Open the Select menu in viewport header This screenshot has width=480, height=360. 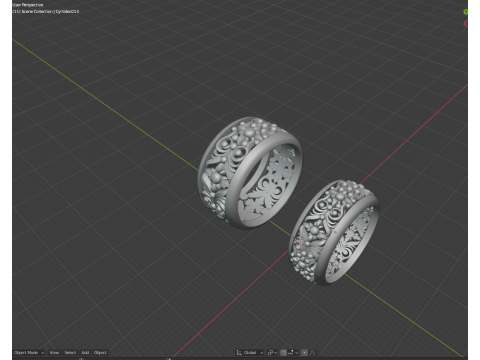click(x=70, y=352)
